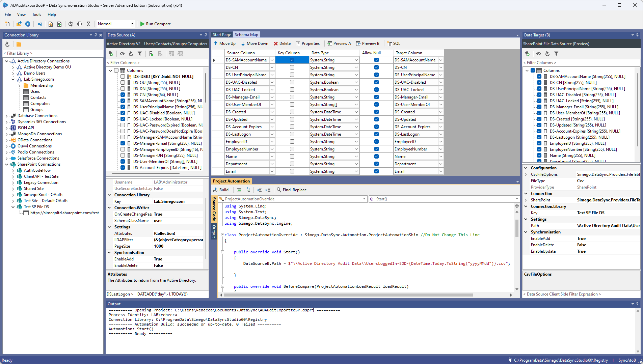643x364 pixels.
Task: Run Compare
Action: pos(156,24)
